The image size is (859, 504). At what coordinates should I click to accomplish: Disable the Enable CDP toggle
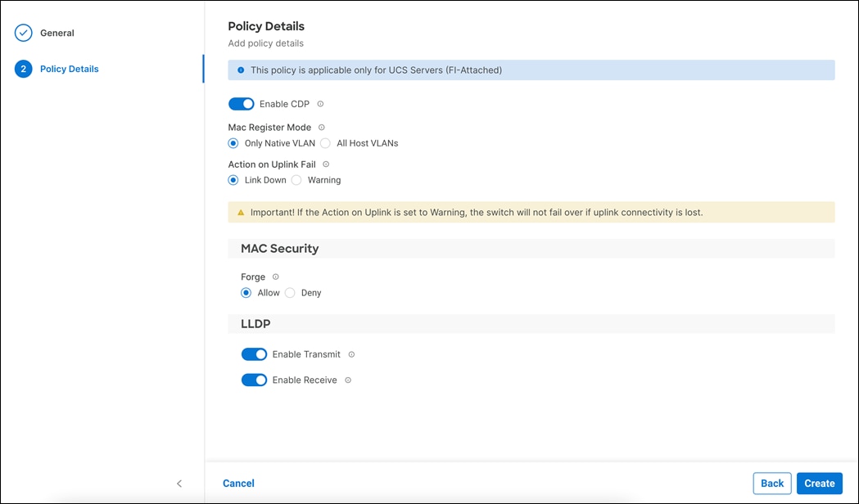(242, 103)
